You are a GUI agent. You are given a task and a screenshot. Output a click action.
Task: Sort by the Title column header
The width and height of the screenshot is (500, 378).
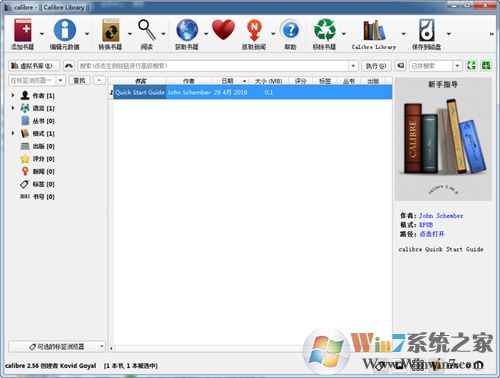[140, 81]
